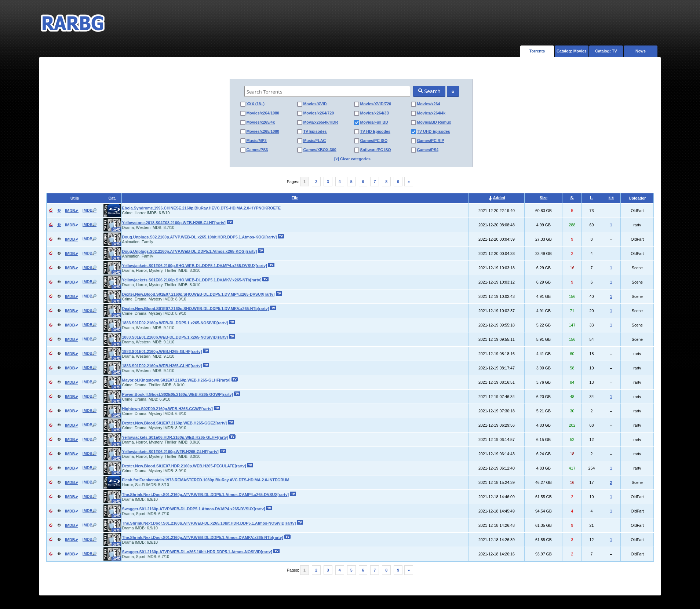This screenshot has height=609, width=700.
Task: Click the Search button
Action: (x=429, y=91)
